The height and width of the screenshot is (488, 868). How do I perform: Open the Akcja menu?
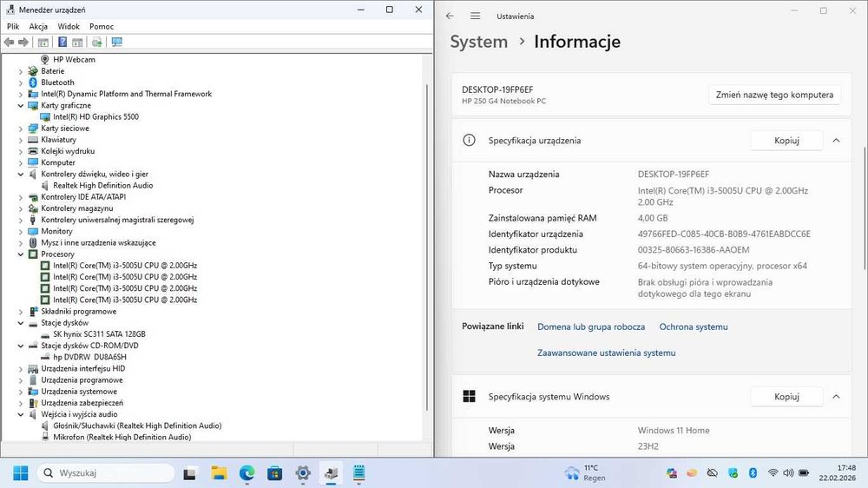(x=38, y=26)
